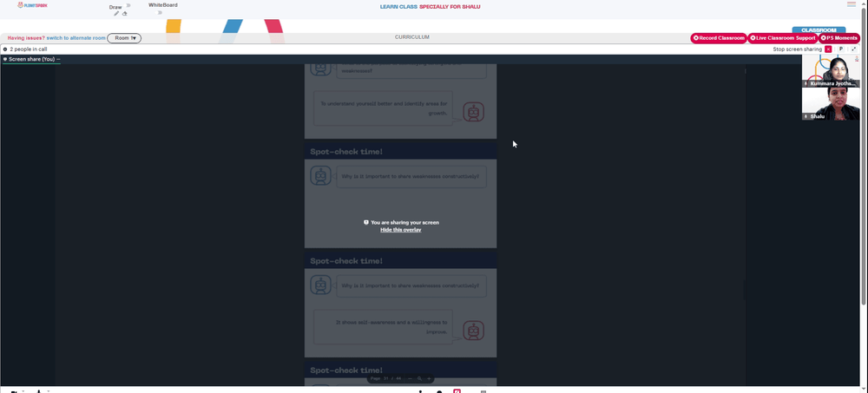Select the Screen share (You) tab
Image resolution: width=868 pixels, height=393 pixels.
pos(31,59)
